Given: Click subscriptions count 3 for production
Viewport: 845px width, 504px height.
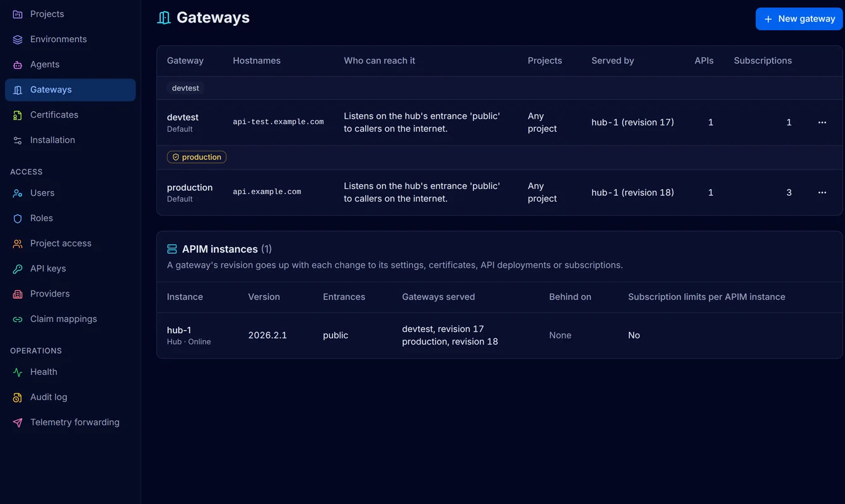Looking at the screenshot, I should 789,192.
